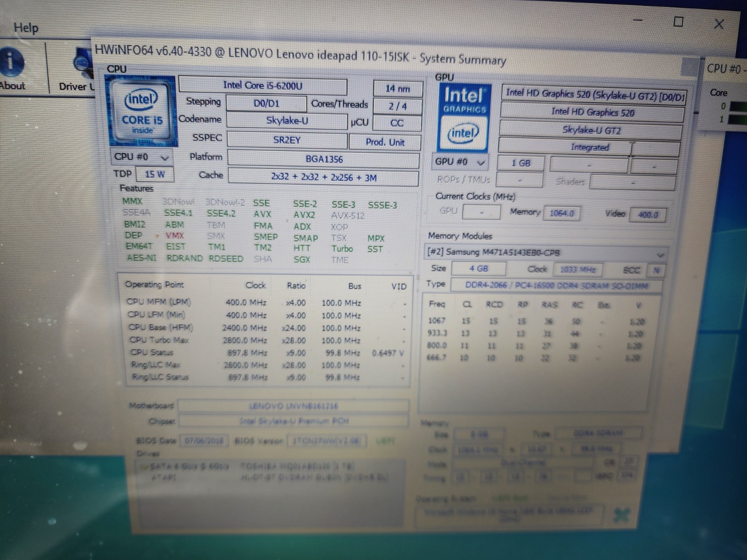Click the About info icon in the toolbar
The height and width of the screenshot is (560, 747).
[11, 62]
